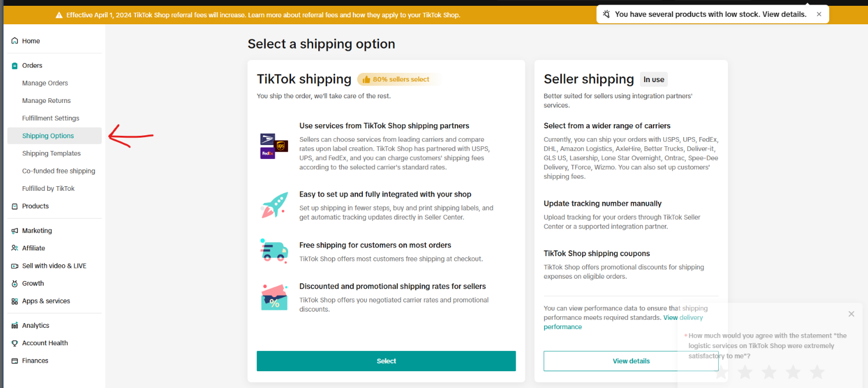Select the TikTok shipping option
Screen dimensions: 868x388
[386, 360]
